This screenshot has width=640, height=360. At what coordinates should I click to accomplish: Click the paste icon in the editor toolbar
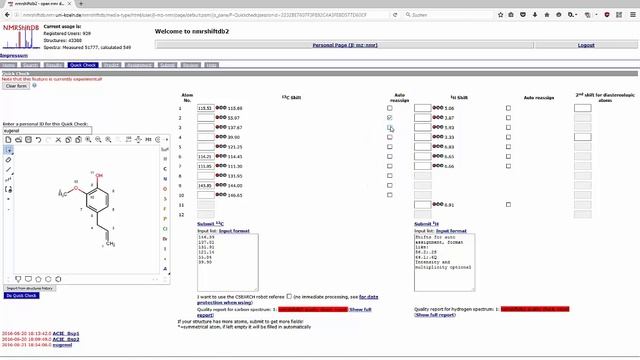pyautogui.click(x=78, y=140)
